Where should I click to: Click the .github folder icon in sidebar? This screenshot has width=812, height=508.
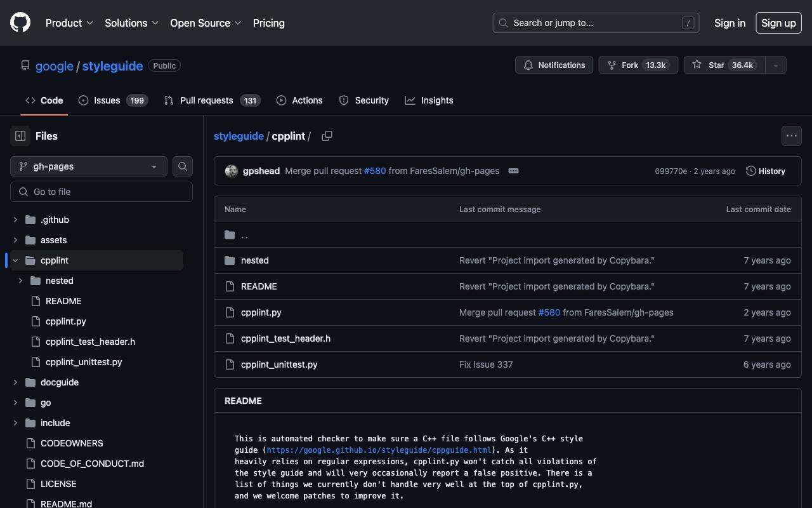pyautogui.click(x=30, y=220)
